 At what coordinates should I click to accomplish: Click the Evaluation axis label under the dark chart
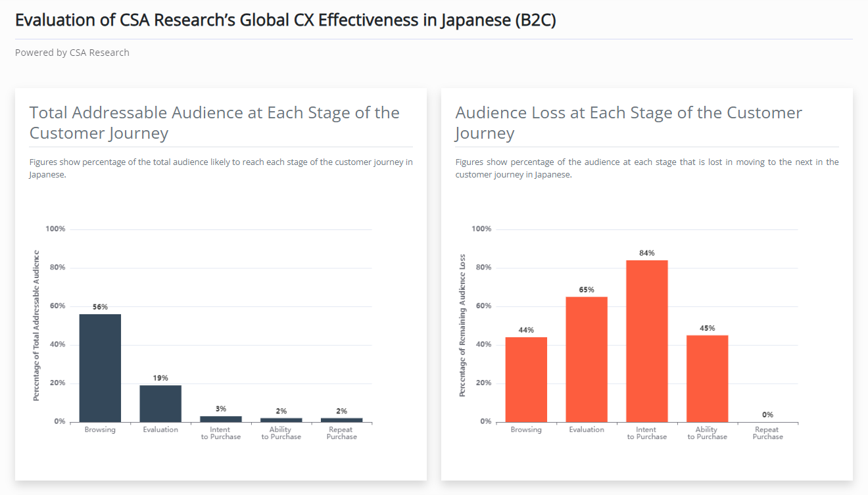[x=160, y=430]
